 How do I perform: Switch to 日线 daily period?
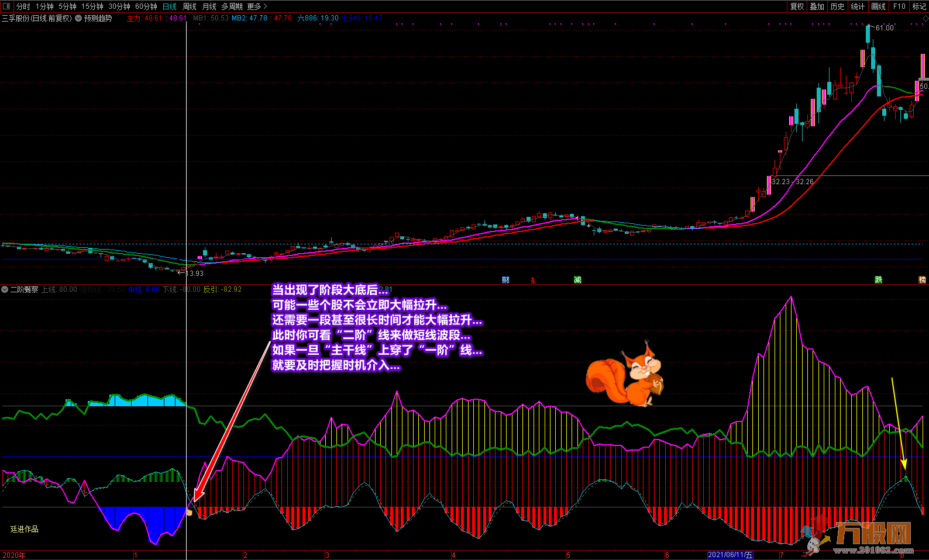click(169, 6)
